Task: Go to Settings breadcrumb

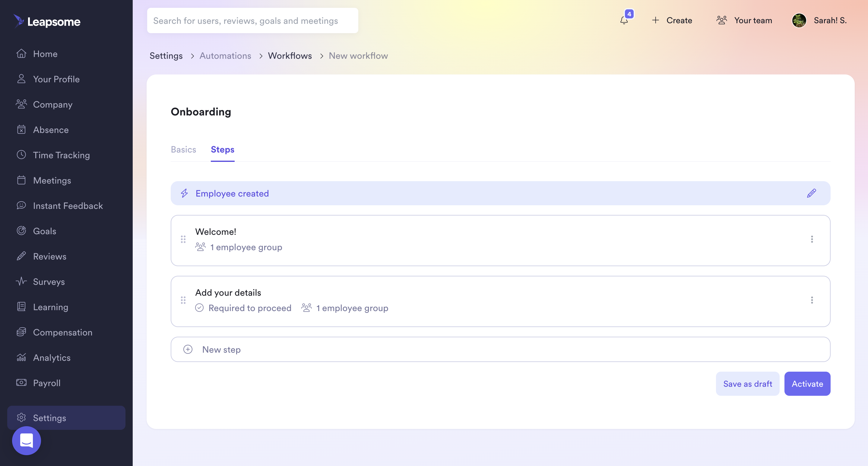Action: tap(166, 56)
